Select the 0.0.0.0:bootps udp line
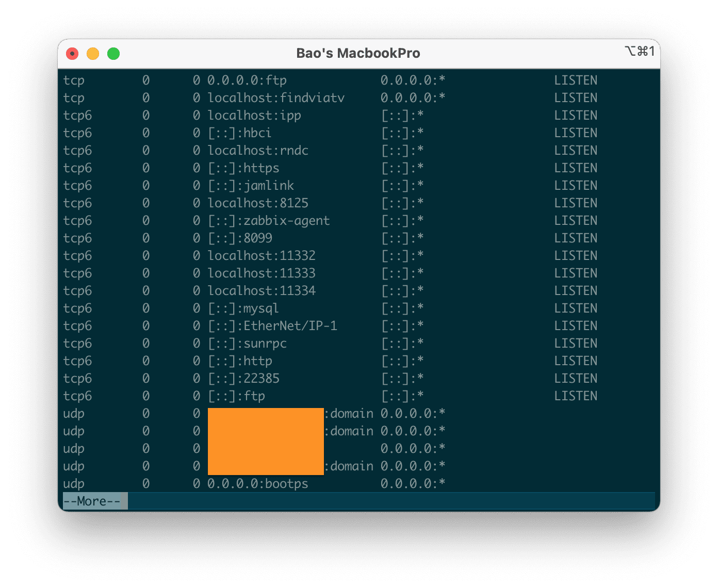The height and width of the screenshot is (588, 718). (x=257, y=484)
